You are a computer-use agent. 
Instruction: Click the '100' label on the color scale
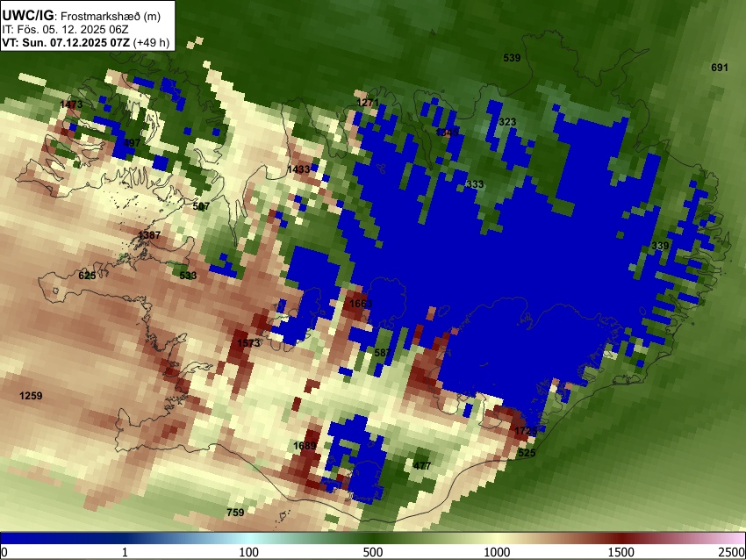(x=249, y=552)
